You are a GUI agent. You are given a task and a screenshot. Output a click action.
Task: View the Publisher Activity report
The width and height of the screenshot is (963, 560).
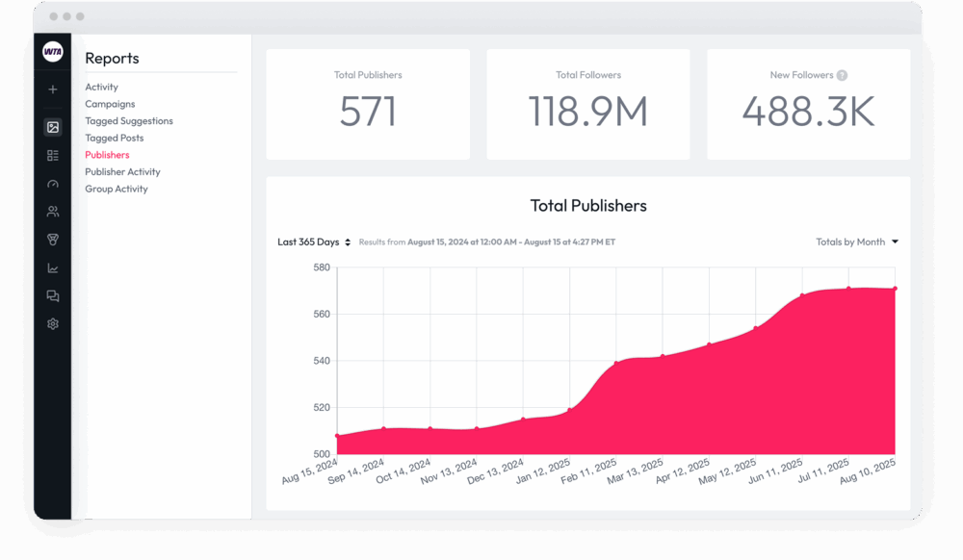122,172
